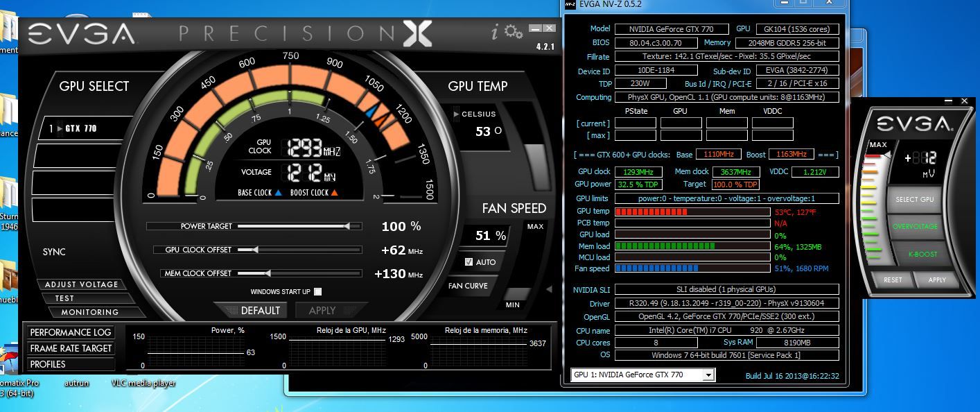Open the Adjust Voltage tab

pos(82,284)
